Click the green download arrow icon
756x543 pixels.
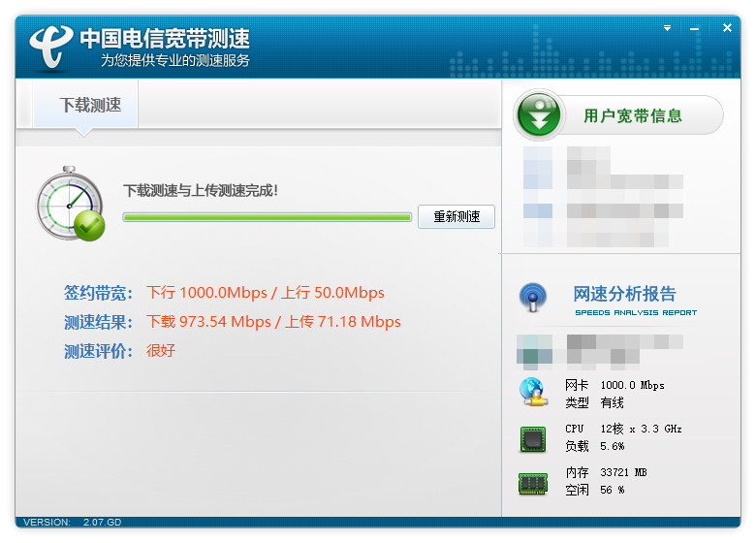[x=539, y=114]
